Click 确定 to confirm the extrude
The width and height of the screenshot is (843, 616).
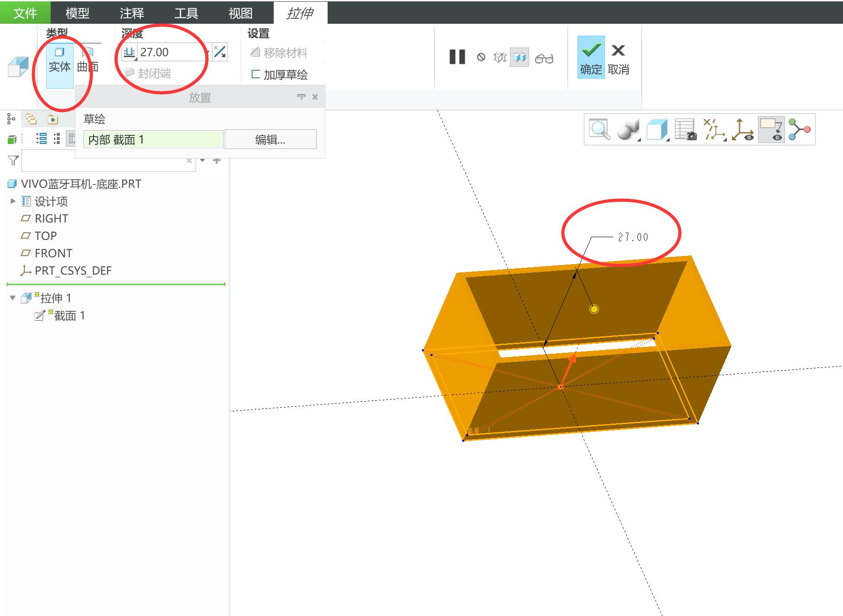pos(591,58)
